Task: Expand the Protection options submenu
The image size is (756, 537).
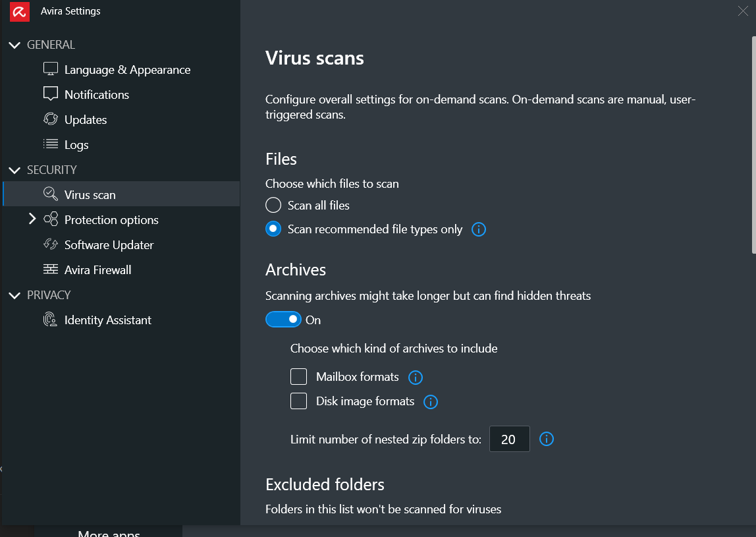Action: pos(32,219)
